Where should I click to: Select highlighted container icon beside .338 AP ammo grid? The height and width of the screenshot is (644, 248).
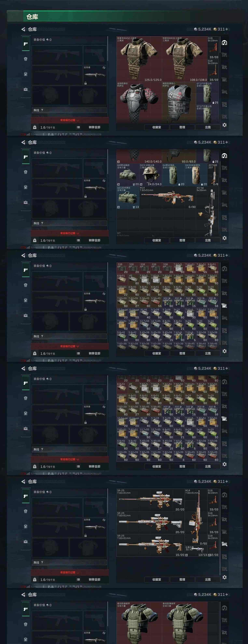click(x=224, y=305)
